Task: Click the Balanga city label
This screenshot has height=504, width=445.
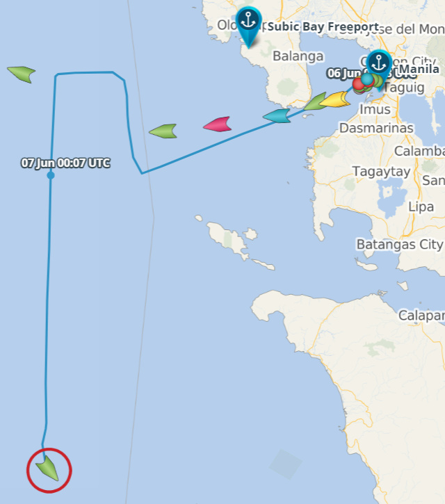Action: (298, 56)
